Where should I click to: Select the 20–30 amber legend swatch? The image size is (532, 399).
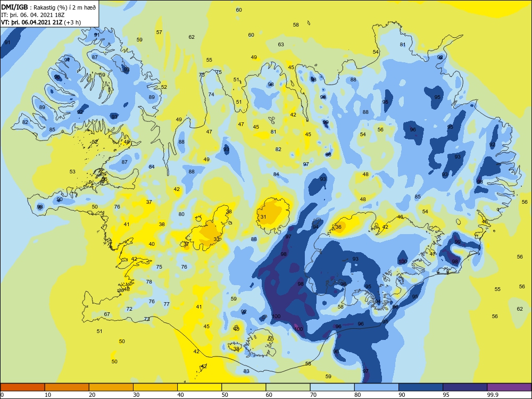[111, 387]
